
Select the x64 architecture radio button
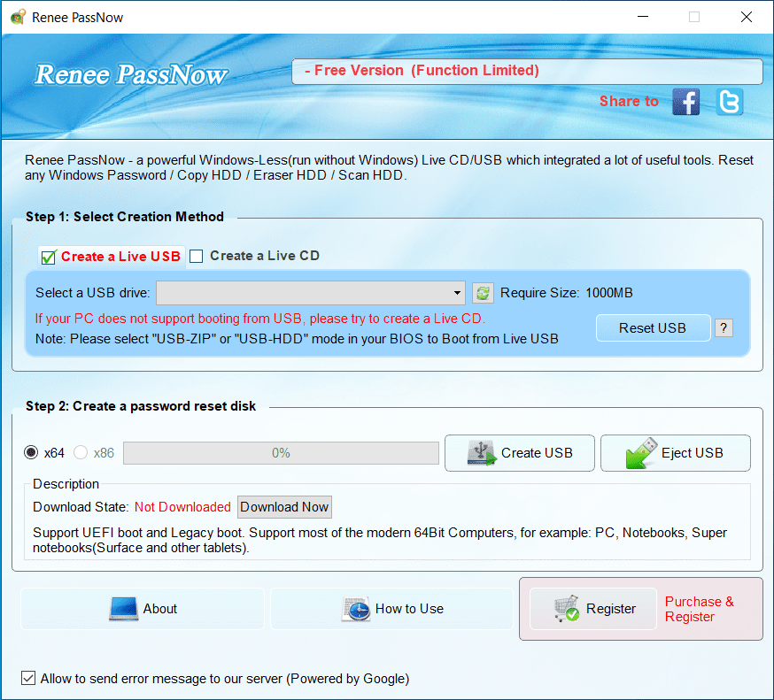point(31,452)
